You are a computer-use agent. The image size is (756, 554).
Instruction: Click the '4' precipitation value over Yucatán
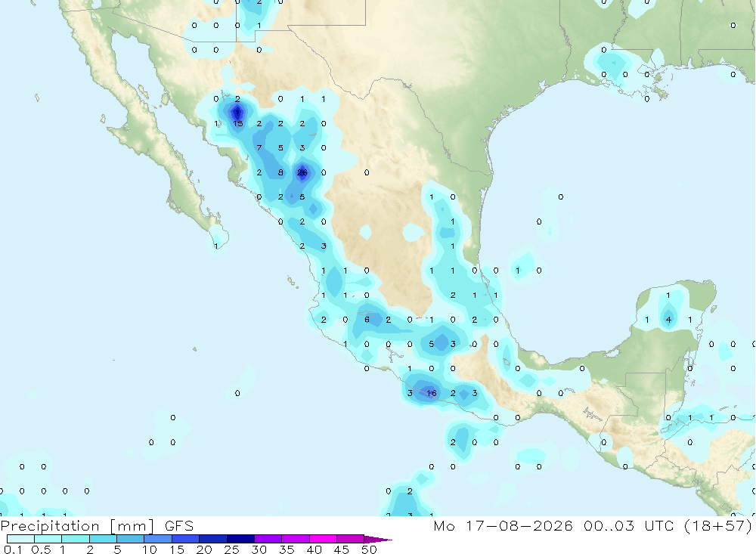(668, 319)
